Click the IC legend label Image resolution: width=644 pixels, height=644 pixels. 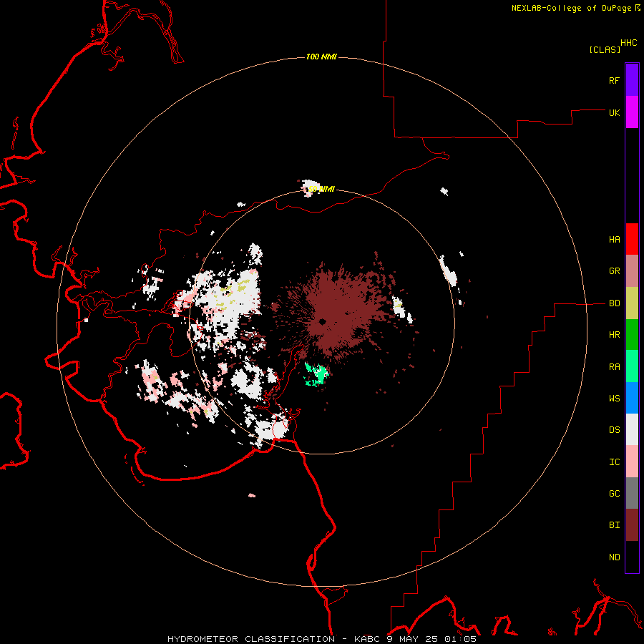coord(614,462)
